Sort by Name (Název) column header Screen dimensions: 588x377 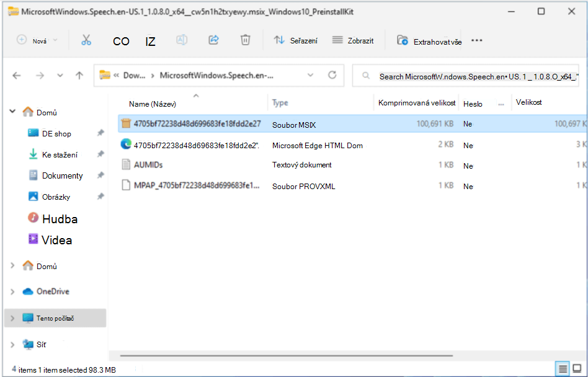pos(152,104)
